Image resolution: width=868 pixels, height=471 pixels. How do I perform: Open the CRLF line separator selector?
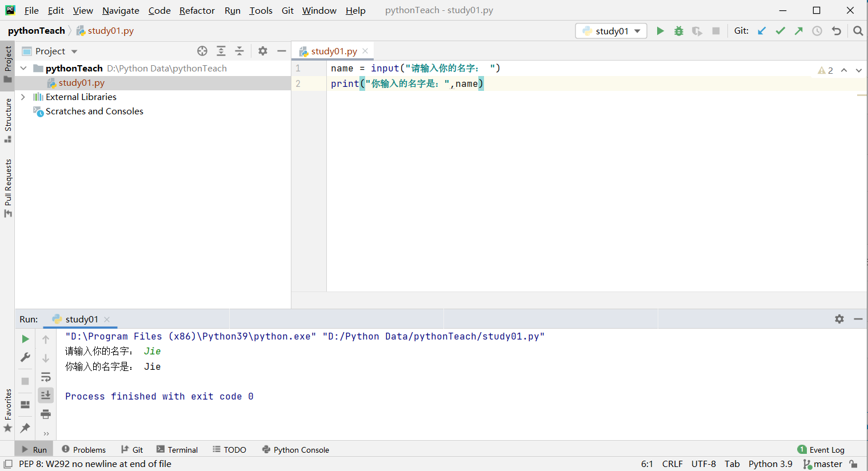(673, 464)
